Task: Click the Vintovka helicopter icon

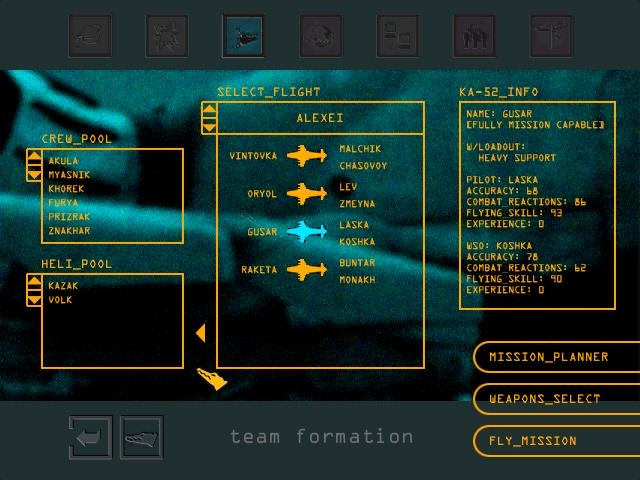Action: coord(307,156)
